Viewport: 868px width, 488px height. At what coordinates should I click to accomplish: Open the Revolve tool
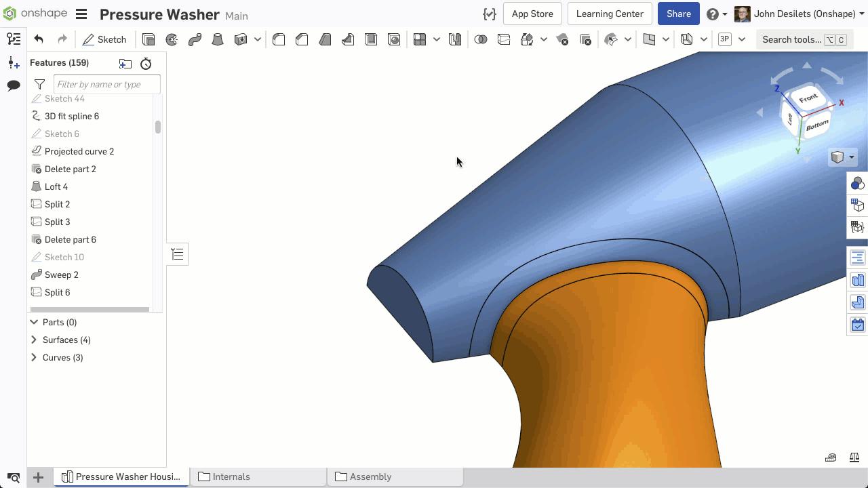coord(172,39)
